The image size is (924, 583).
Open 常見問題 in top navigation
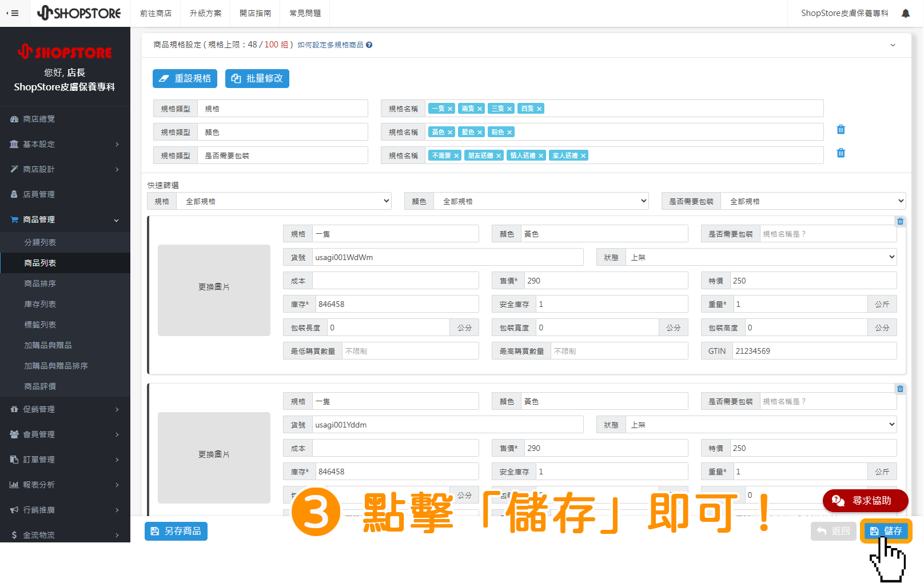coord(305,13)
